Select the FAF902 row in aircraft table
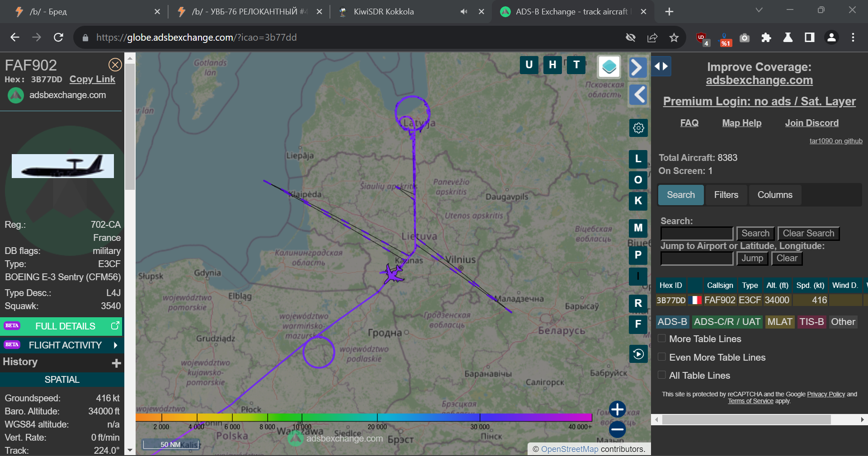This screenshot has width=868, height=456. pyautogui.click(x=761, y=300)
